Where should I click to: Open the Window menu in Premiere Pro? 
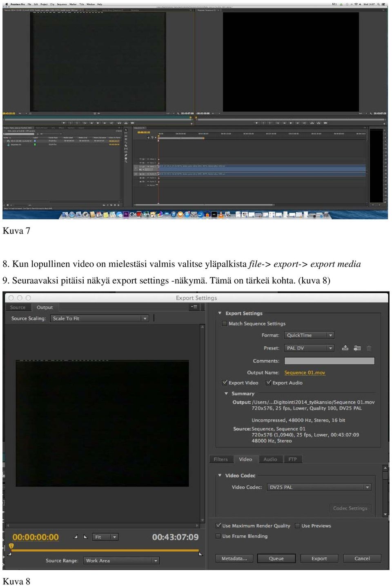(91, 4)
